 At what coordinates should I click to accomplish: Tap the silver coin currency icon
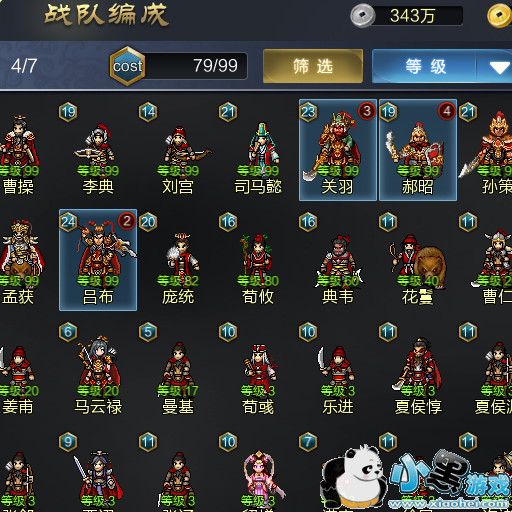pos(363,16)
